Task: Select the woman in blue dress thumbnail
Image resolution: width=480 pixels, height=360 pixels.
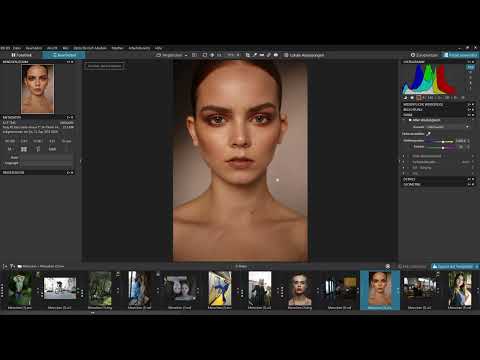Action: (460, 289)
